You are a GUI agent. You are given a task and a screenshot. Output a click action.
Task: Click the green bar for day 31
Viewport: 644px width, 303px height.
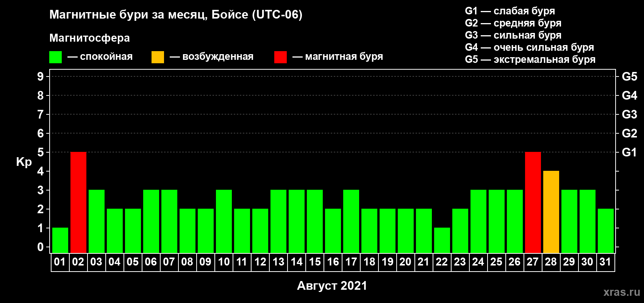pyautogui.click(x=606, y=231)
